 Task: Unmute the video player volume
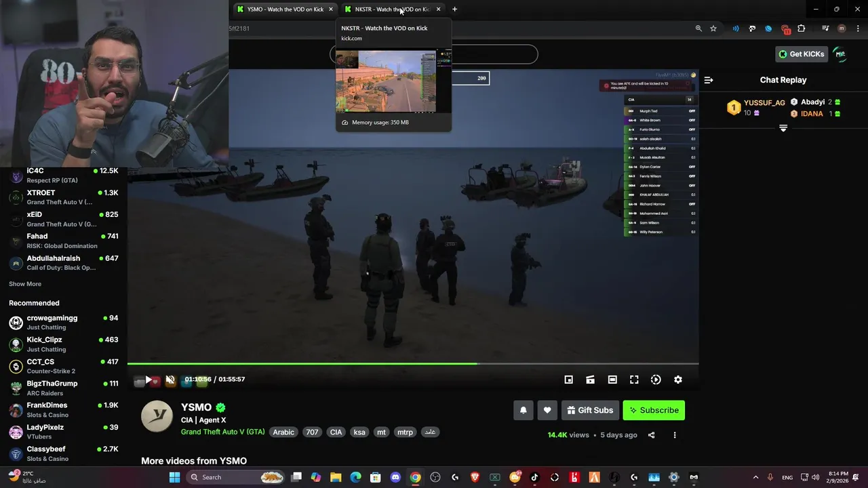pyautogui.click(x=170, y=380)
